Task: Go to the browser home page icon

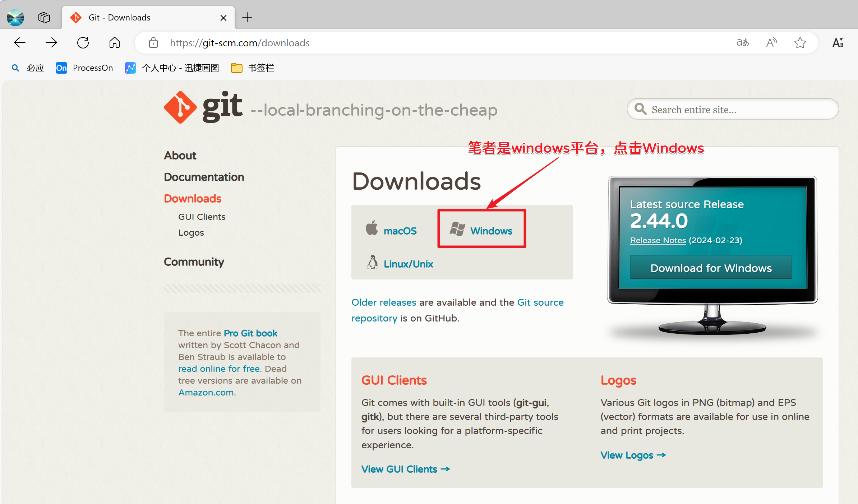Action: point(114,43)
